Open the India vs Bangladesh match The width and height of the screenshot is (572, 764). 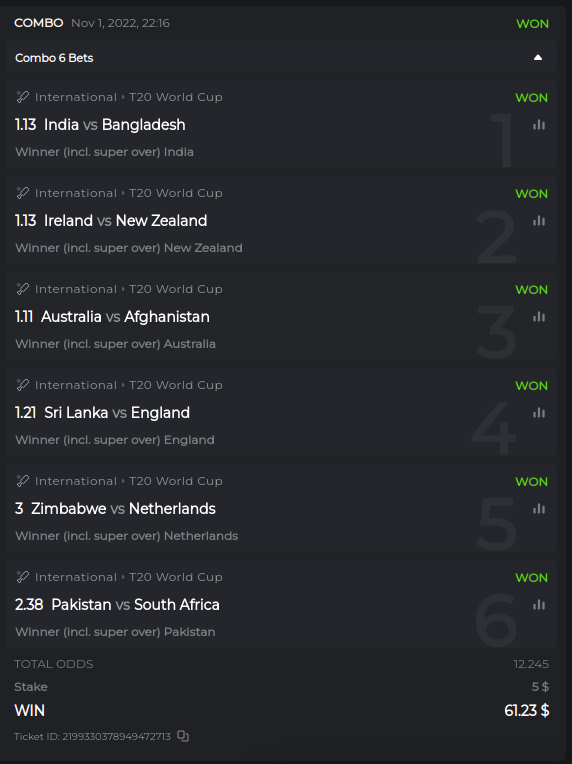(114, 125)
